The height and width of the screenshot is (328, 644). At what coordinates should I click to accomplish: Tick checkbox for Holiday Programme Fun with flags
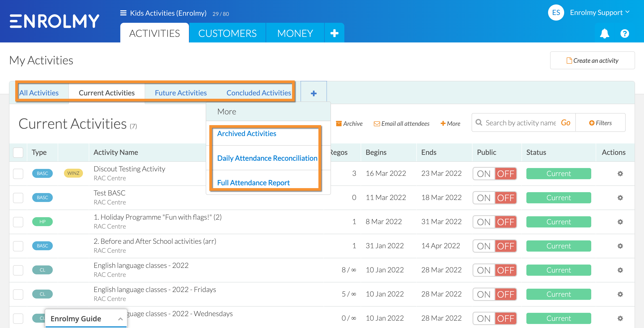[18, 222]
